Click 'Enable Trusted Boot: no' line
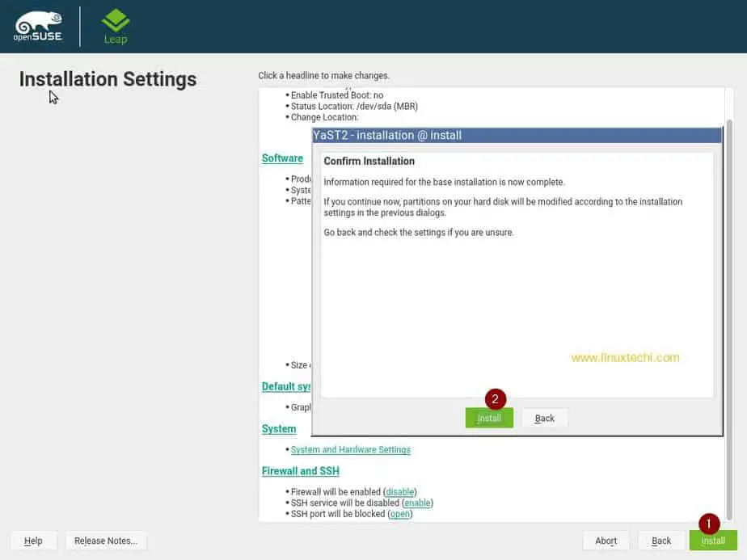The width and height of the screenshot is (747, 560). coord(337,95)
